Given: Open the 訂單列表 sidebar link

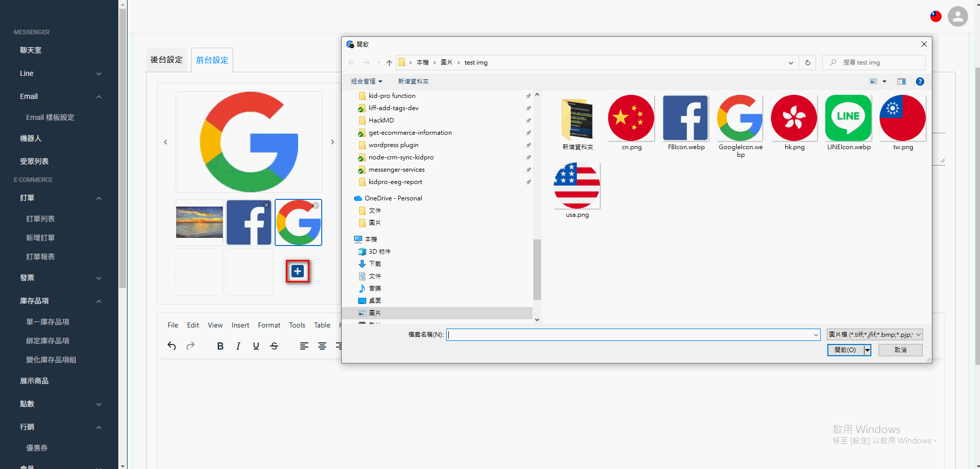Looking at the screenshot, I should coord(40,219).
